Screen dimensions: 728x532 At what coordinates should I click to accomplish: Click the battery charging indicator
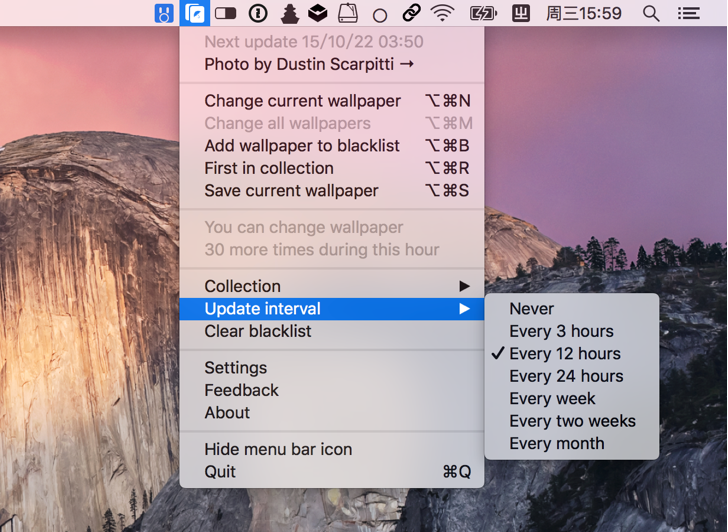tap(483, 13)
